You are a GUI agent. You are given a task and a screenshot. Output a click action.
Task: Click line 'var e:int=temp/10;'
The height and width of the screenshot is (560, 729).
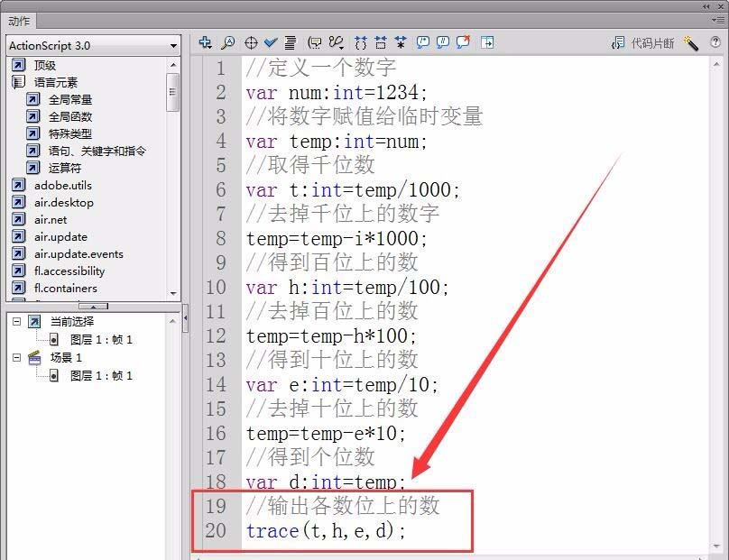pos(342,384)
